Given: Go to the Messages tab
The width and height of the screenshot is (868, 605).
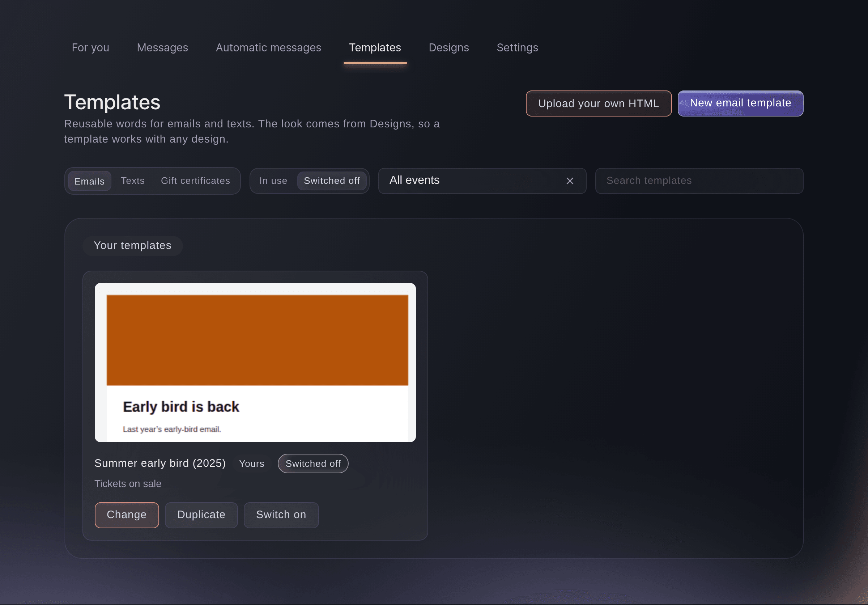Looking at the screenshot, I should coord(162,48).
